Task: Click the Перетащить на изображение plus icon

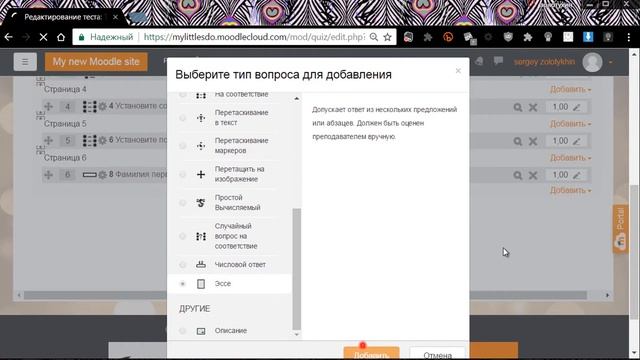Action: (201, 174)
